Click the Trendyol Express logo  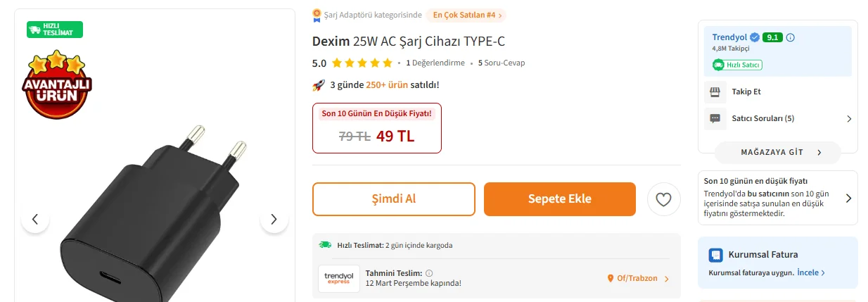point(339,279)
